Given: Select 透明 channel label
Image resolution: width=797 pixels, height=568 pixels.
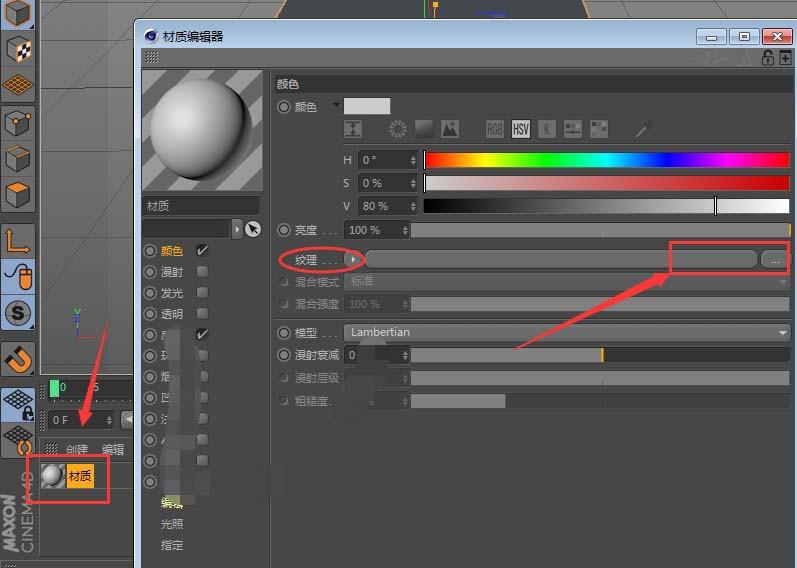Looking at the screenshot, I should point(172,314).
